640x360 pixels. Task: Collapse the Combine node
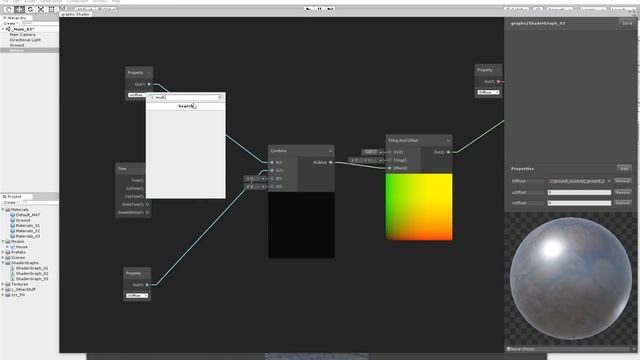tap(330, 151)
